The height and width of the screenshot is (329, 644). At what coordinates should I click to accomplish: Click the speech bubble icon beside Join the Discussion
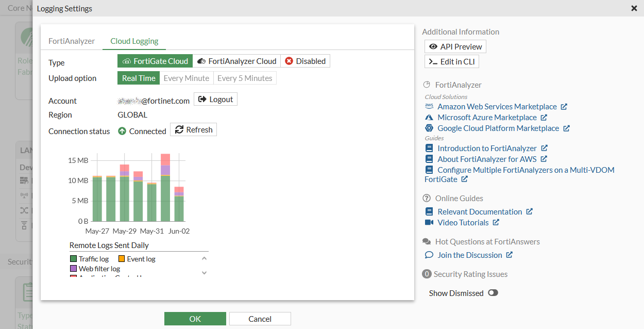pyautogui.click(x=429, y=255)
